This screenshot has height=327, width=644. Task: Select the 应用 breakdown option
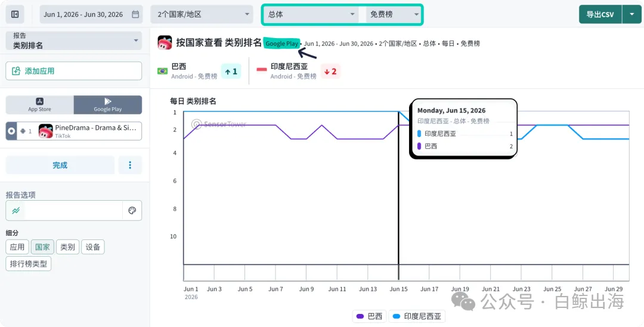click(x=17, y=247)
